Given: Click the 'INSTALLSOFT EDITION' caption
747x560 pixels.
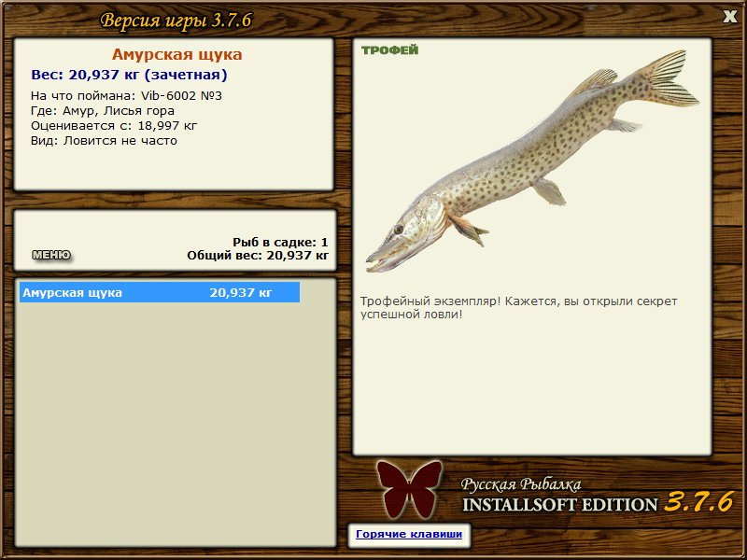Looking at the screenshot, I should 559,505.
